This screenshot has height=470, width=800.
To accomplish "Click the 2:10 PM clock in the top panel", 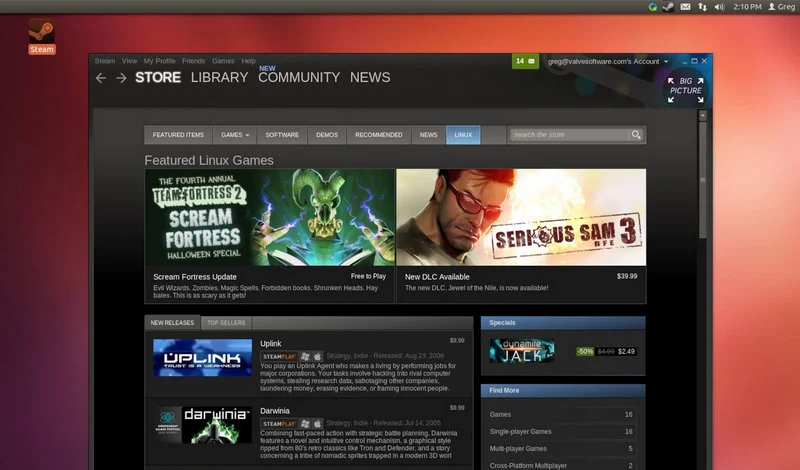I will pos(747,7).
